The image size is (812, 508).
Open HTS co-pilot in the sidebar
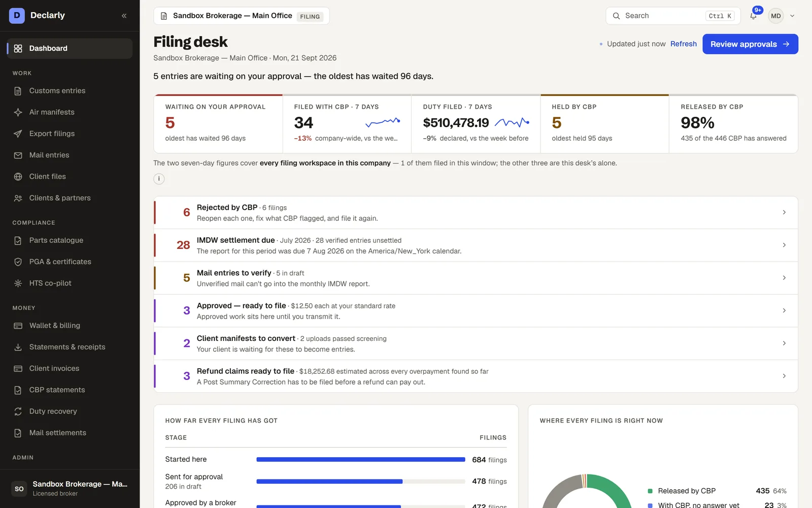click(x=70, y=283)
